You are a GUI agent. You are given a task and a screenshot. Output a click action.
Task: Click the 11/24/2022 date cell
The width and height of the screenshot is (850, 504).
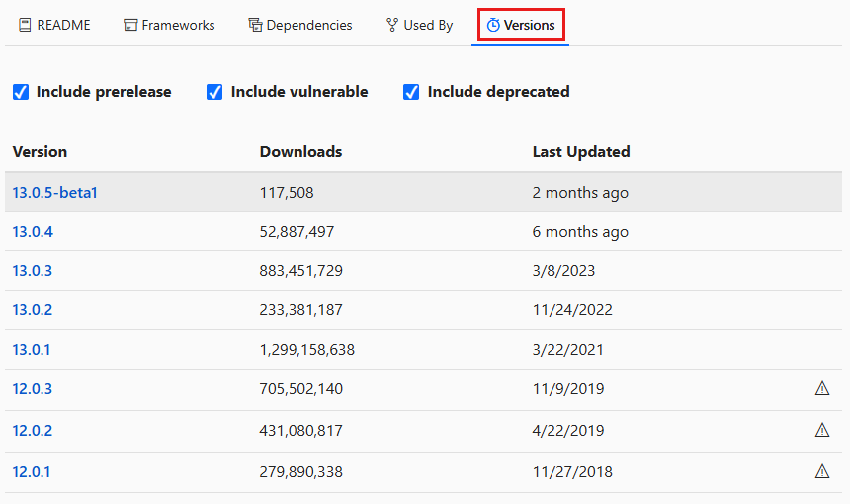(572, 310)
